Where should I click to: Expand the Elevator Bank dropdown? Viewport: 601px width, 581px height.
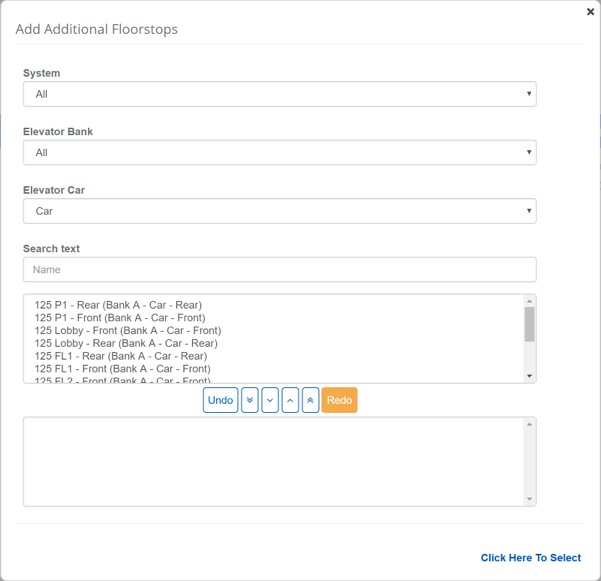279,153
